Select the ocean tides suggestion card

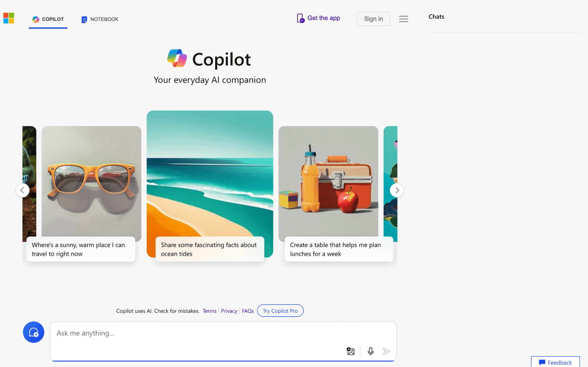point(209,185)
